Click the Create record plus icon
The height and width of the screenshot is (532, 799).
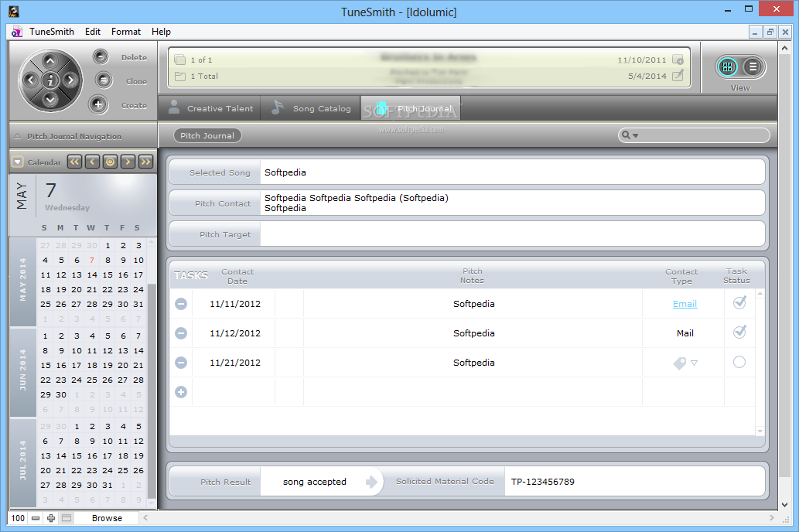pyautogui.click(x=97, y=104)
